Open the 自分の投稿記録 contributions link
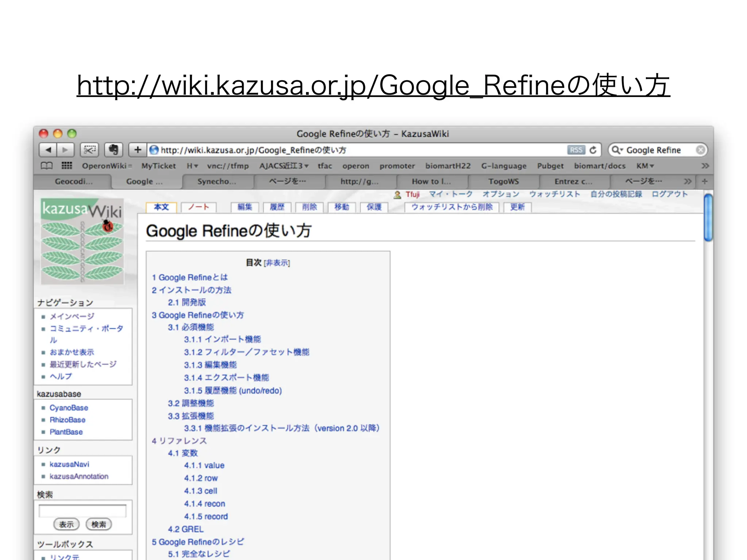 pos(616,194)
